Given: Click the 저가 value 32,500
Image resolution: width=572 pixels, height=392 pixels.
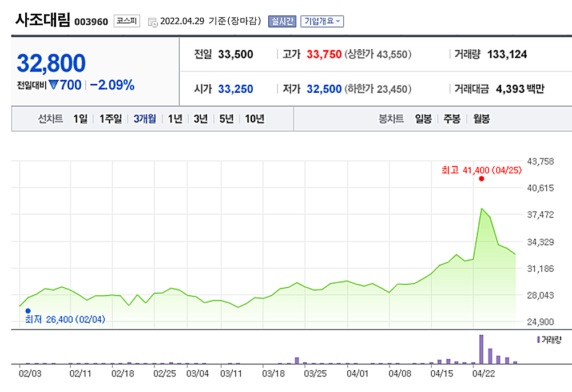Looking at the screenshot, I should click(324, 89).
